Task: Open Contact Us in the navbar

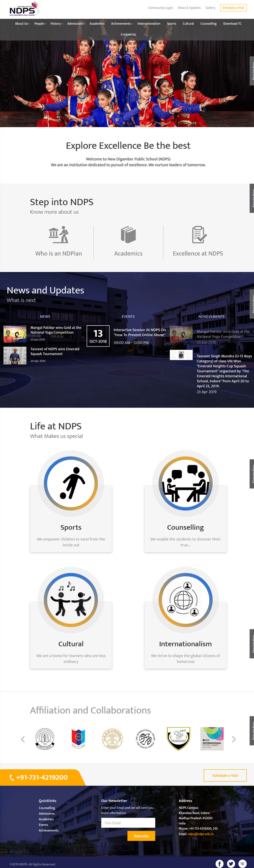Action: tap(128, 34)
